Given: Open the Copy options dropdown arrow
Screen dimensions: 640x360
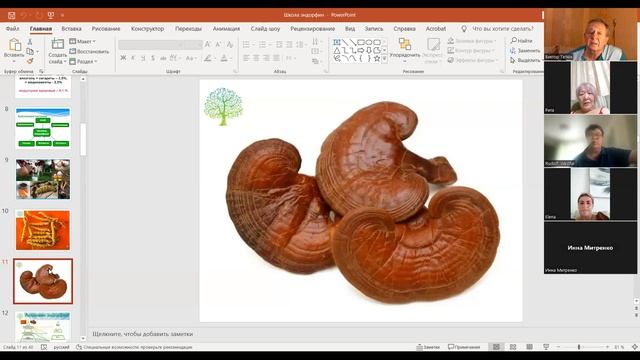Looking at the screenshot, I should (x=37, y=51).
